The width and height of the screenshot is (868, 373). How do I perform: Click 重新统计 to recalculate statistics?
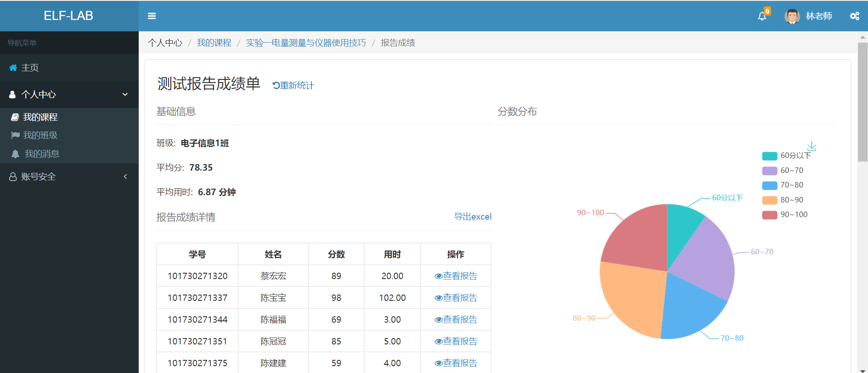click(293, 85)
